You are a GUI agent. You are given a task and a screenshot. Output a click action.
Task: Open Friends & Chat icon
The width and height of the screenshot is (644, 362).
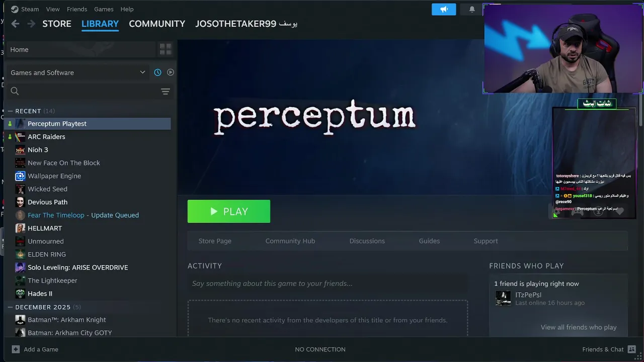coord(632,349)
